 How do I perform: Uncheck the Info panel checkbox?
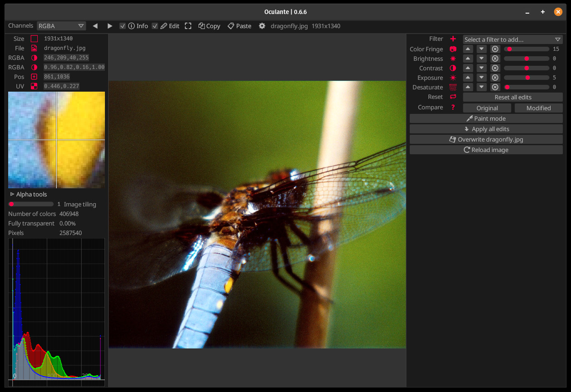pos(123,26)
